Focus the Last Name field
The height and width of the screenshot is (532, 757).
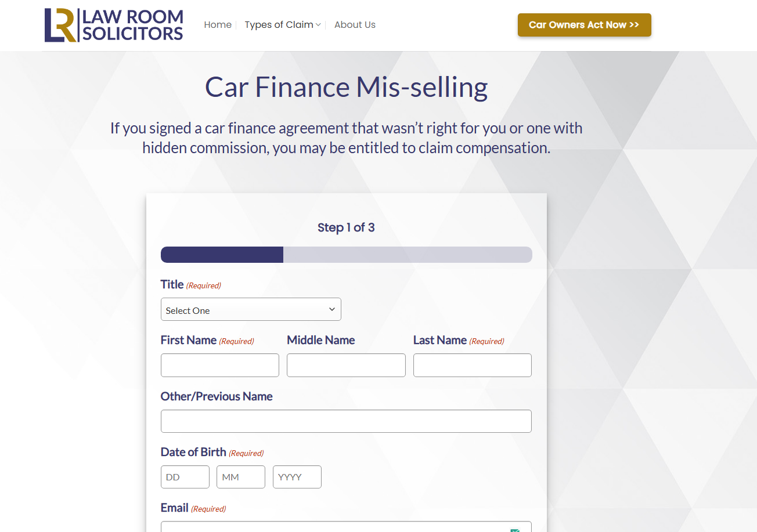(472, 365)
